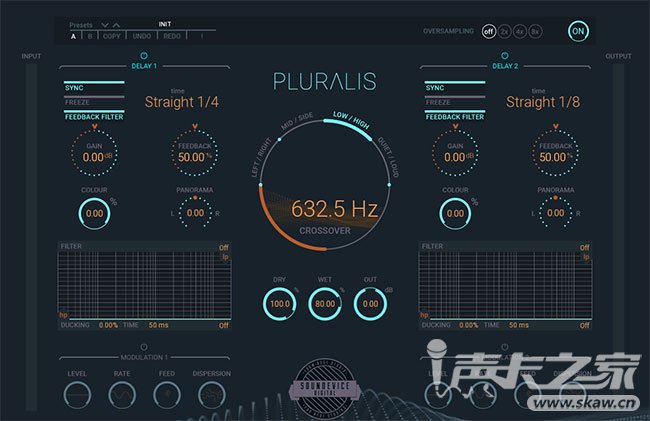Select hp filter type in Delay 2
The image size is (650, 421).
point(424,315)
